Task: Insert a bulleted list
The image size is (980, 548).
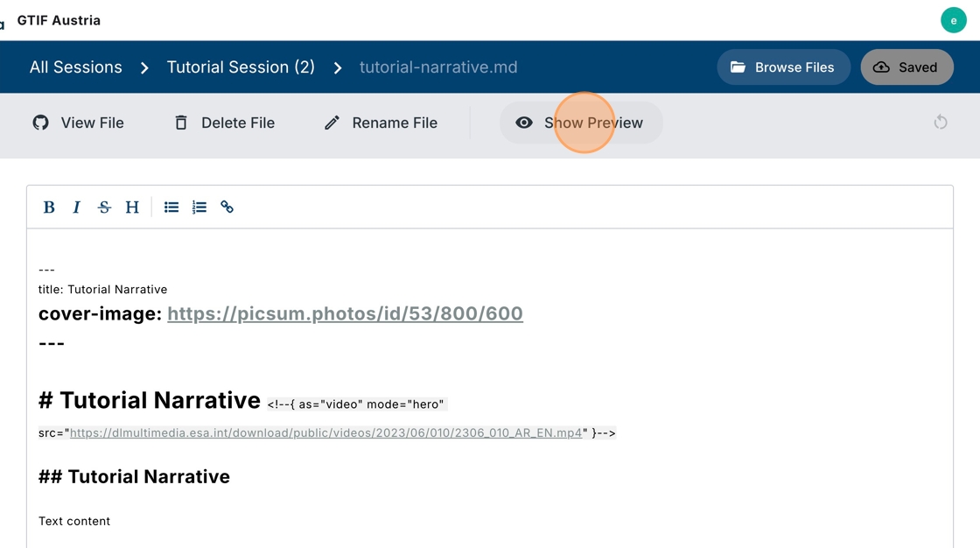Action: pyautogui.click(x=171, y=207)
